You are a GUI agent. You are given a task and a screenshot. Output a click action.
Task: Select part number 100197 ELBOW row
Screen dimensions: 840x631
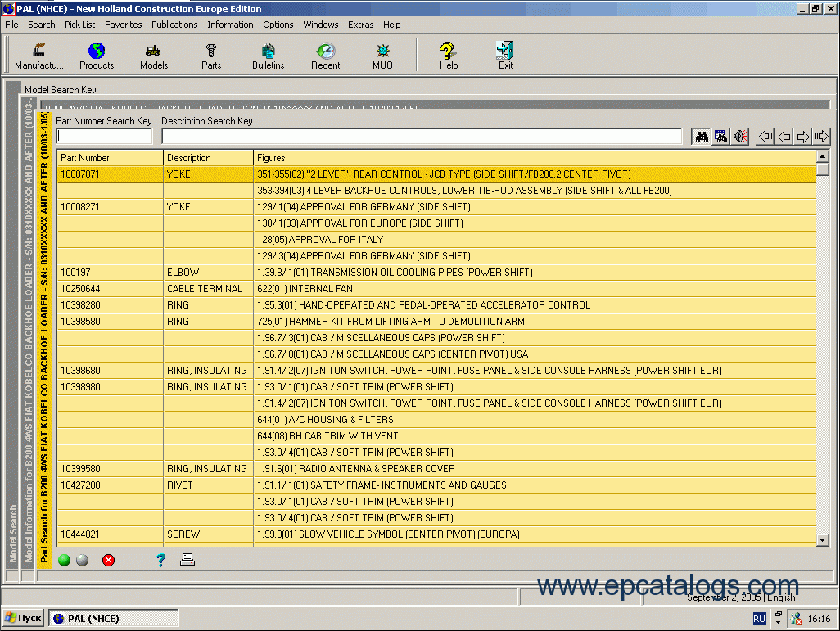point(436,272)
